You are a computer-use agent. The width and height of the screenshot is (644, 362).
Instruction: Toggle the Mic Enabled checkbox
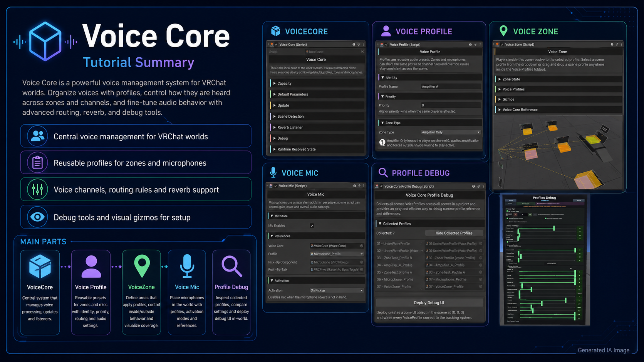tap(312, 226)
